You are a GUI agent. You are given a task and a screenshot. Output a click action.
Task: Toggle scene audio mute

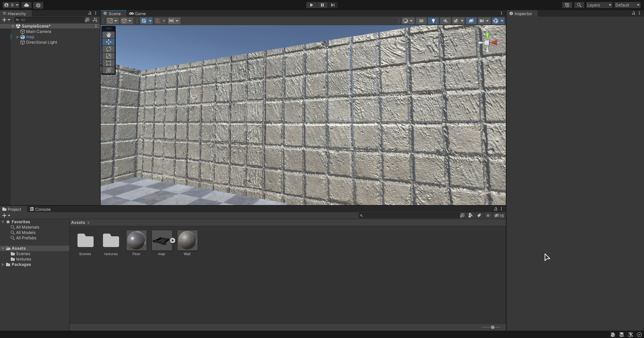445,21
